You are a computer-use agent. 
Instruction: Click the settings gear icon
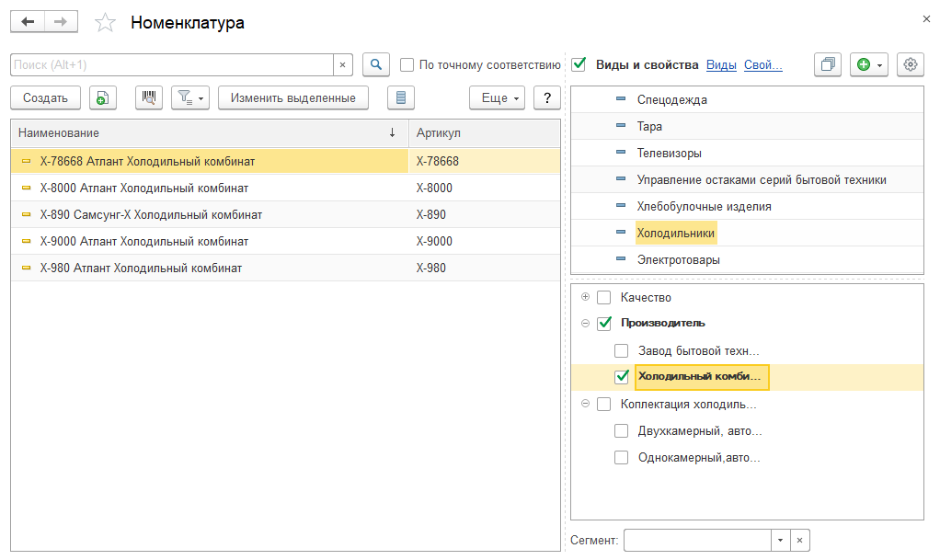click(x=911, y=64)
